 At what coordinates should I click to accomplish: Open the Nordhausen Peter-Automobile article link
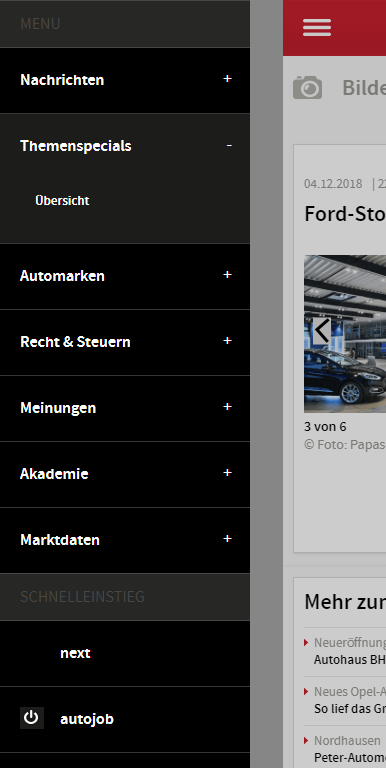[x=349, y=749]
